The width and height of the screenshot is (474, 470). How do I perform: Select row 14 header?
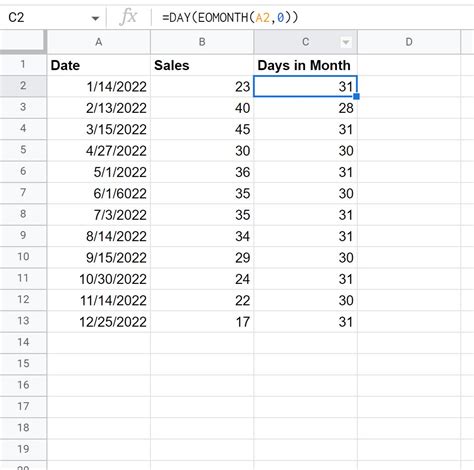click(23, 342)
